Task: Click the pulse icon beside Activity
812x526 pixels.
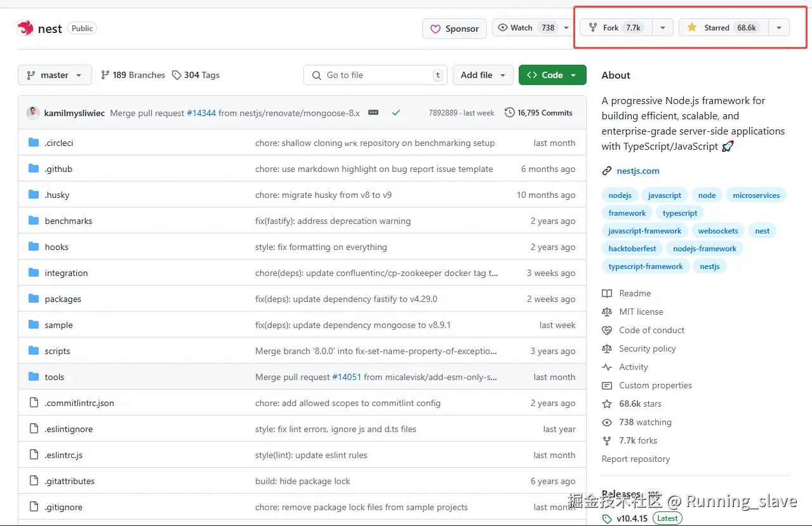Action: (x=607, y=367)
